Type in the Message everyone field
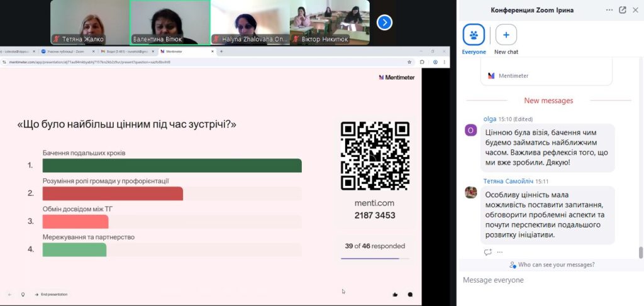The image size is (644, 306). point(547,280)
